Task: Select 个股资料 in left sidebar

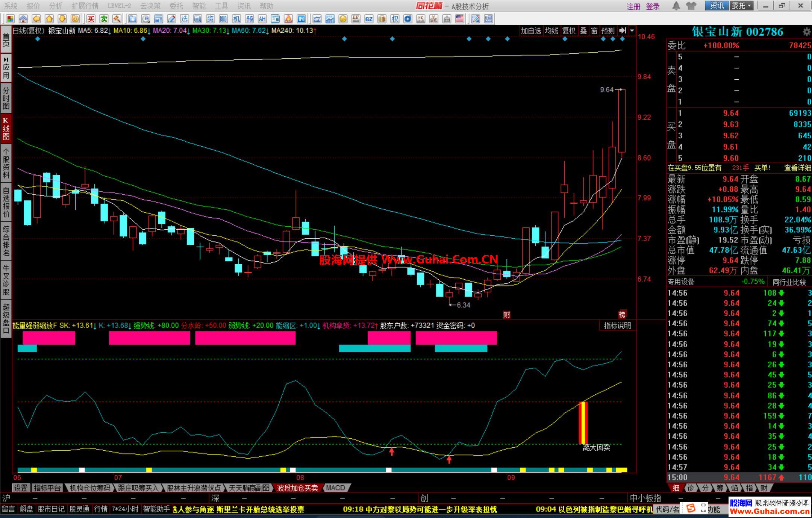Action: point(6,163)
